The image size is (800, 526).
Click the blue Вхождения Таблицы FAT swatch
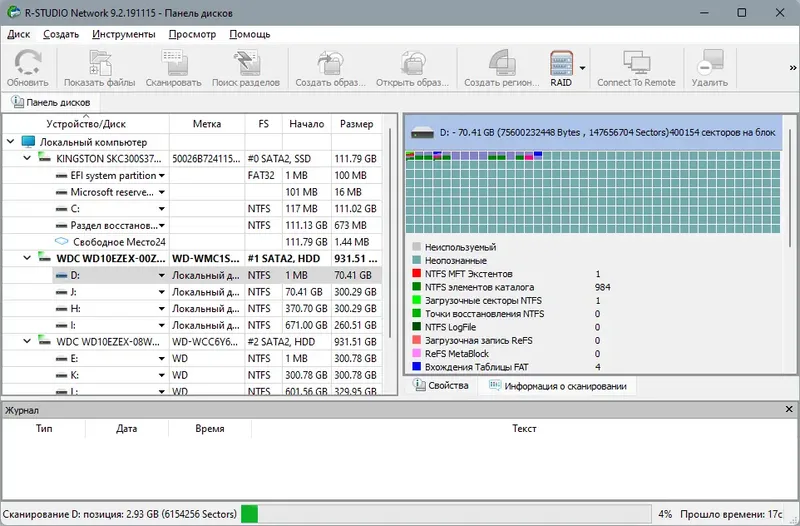click(x=416, y=366)
